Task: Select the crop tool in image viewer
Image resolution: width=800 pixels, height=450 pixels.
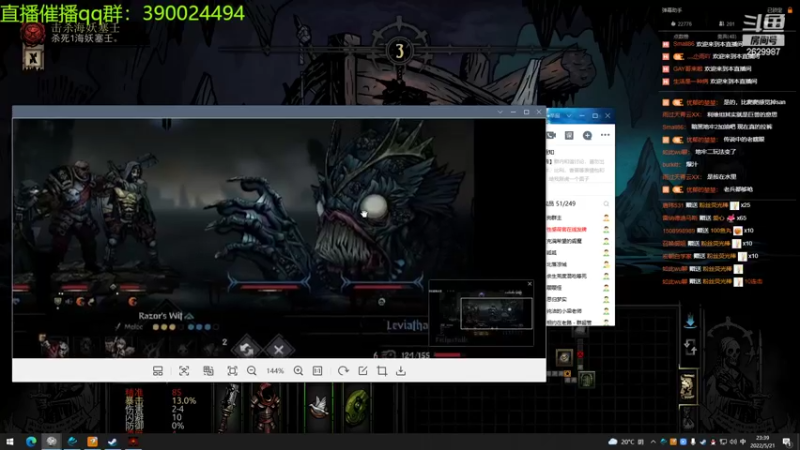Action: [382, 371]
